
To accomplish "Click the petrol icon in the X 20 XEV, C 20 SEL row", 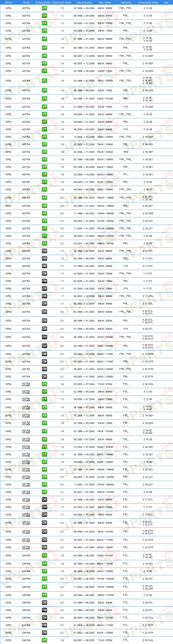I will point(44,198).
